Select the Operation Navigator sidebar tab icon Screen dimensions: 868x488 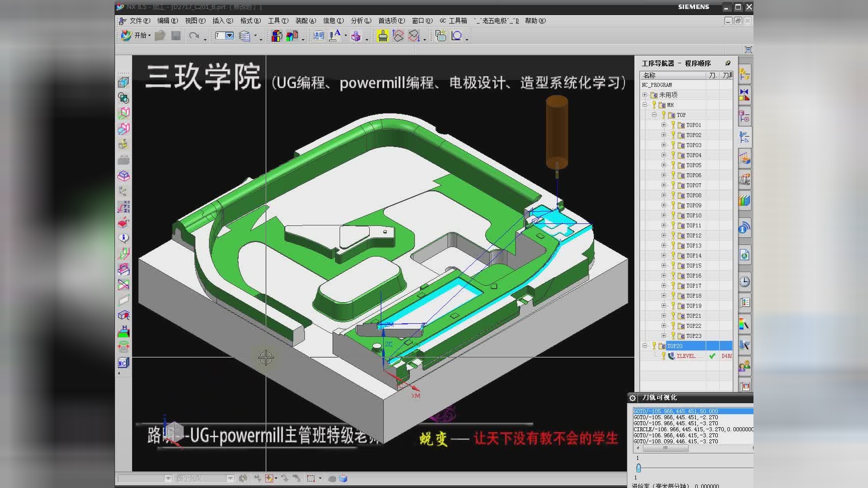[744, 137]
